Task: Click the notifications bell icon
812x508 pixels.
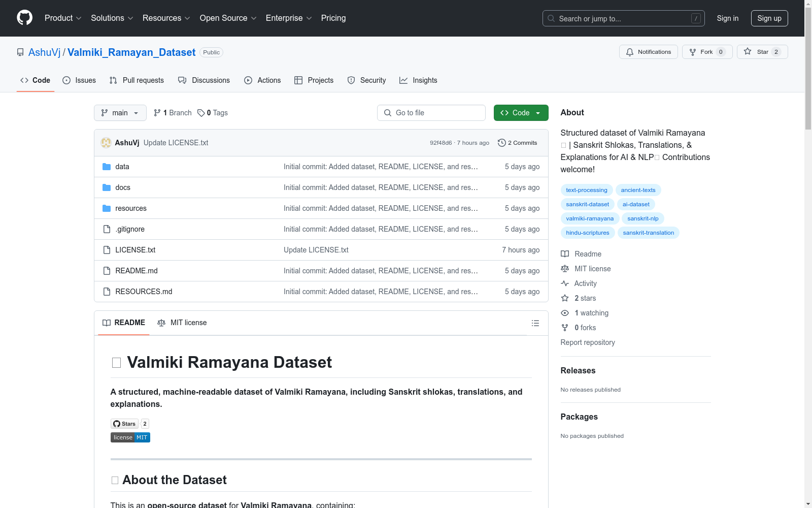Action: (x=630, y=52)
